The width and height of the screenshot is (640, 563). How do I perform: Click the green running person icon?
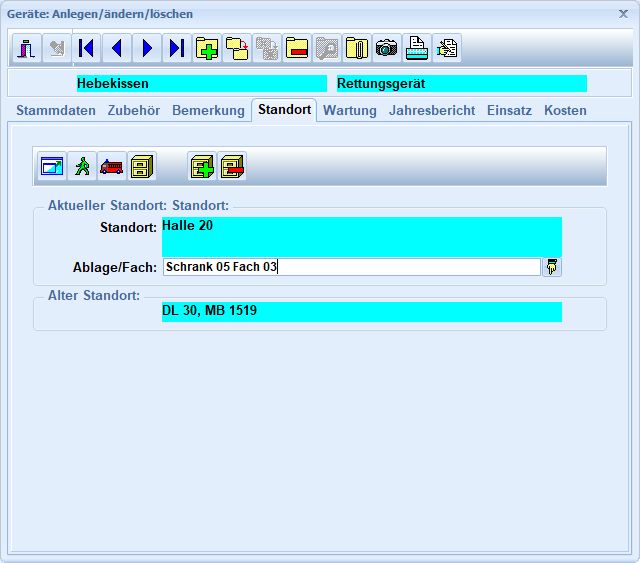[82, 166]
